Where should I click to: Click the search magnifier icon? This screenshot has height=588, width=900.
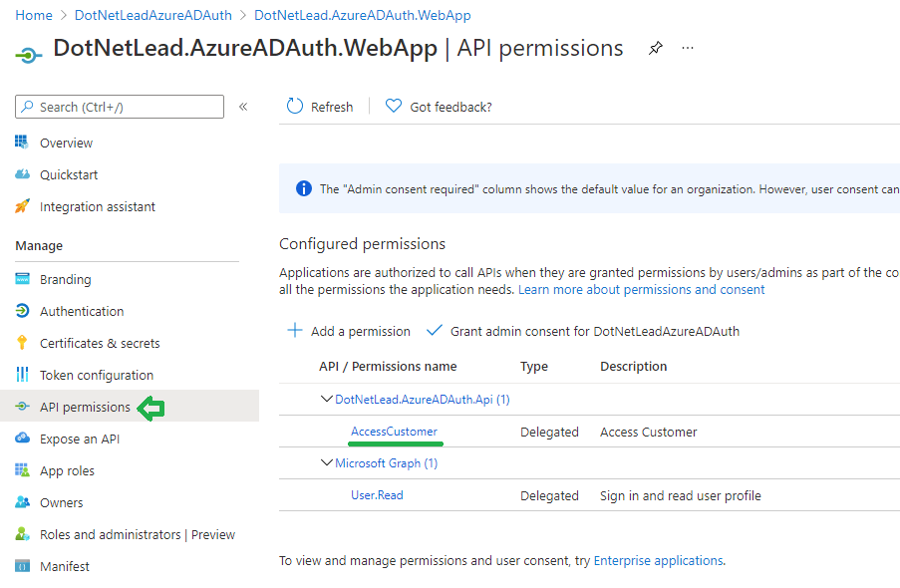(x=27, y=107)
